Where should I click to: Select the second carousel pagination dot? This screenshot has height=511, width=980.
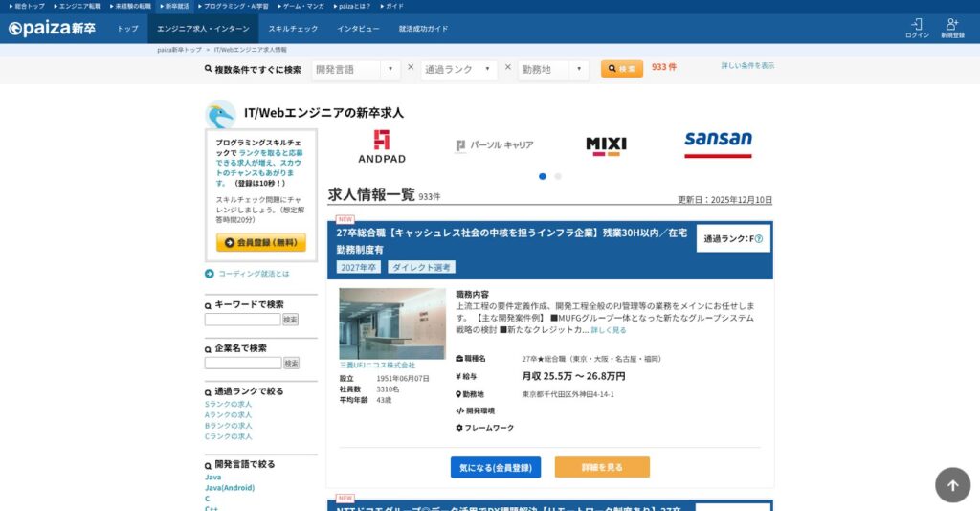coord(558,176)
